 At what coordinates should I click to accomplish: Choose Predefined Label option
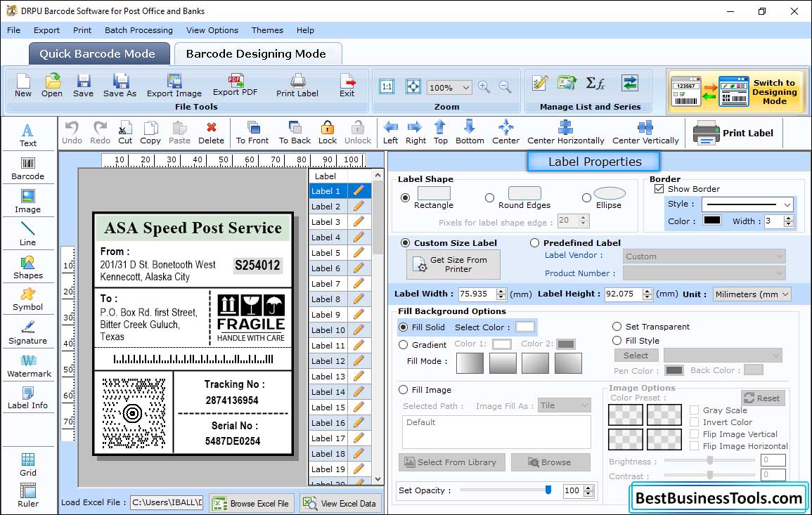pyautogui.click(x=534, y=243)
